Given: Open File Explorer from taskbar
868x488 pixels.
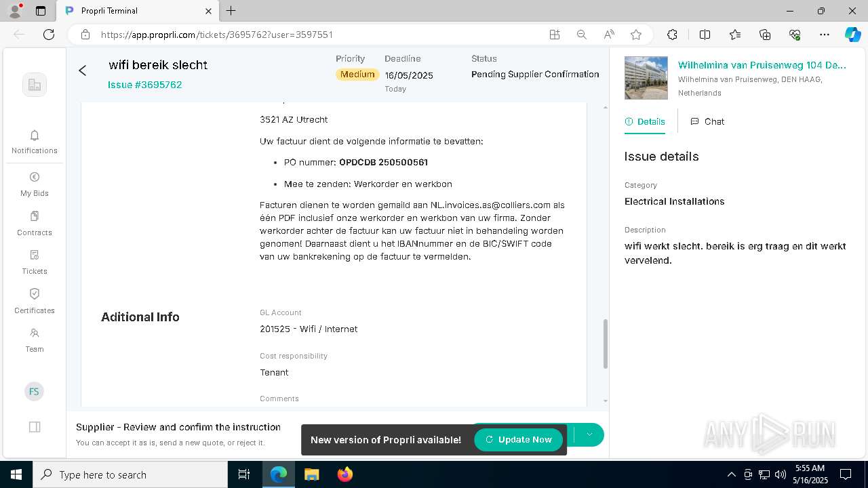Looking at the screenshot, I should (311, 474).
